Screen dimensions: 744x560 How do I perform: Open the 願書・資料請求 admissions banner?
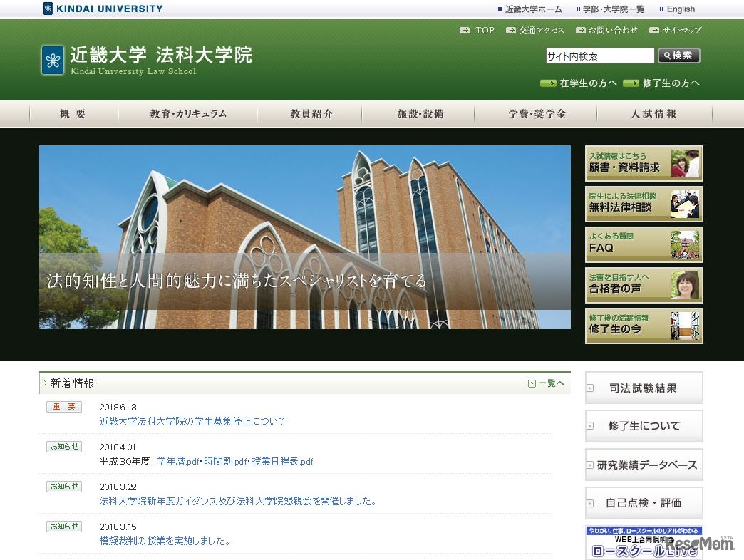click(643, 163)
